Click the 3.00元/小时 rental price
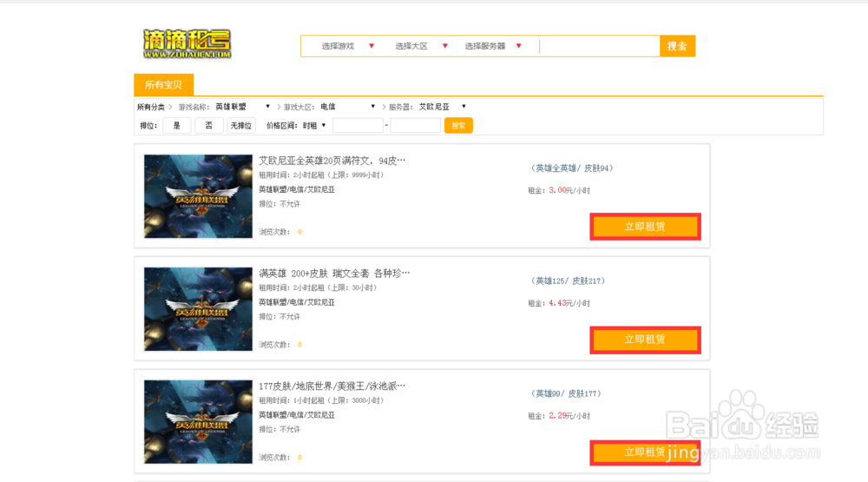The width and height of the screenshot is (868, 482). click(x=569, y=190)
